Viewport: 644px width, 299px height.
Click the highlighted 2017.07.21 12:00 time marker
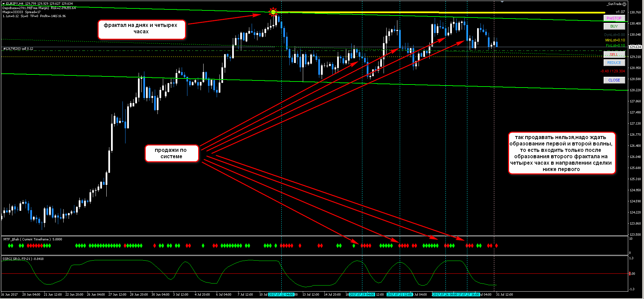tap(400, 294)
